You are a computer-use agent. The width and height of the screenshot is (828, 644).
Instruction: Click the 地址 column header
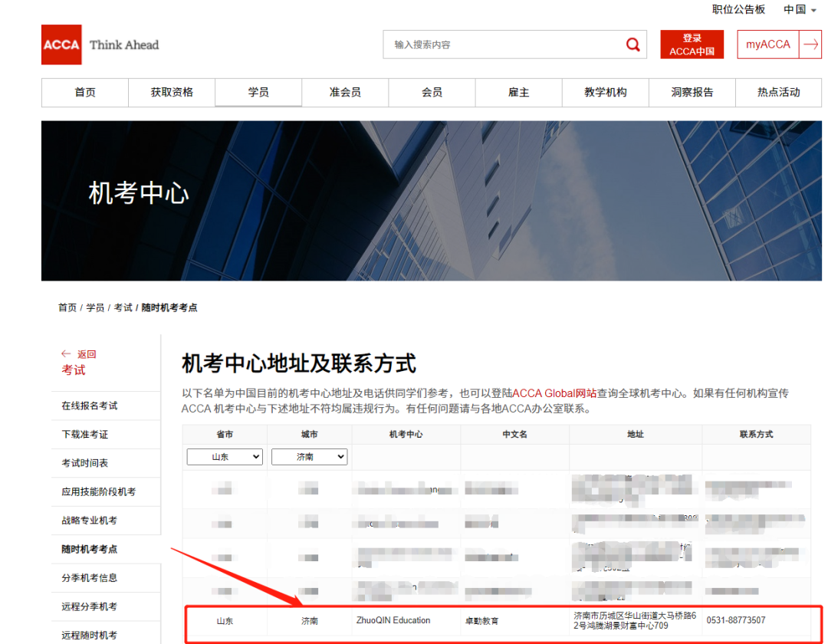tap(636, 435)
